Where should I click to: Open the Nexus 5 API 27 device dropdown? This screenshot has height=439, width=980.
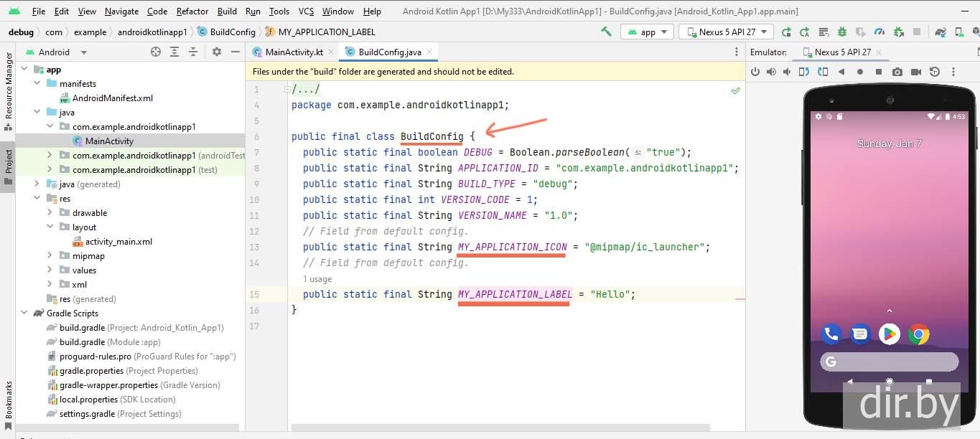pos(726,32)
